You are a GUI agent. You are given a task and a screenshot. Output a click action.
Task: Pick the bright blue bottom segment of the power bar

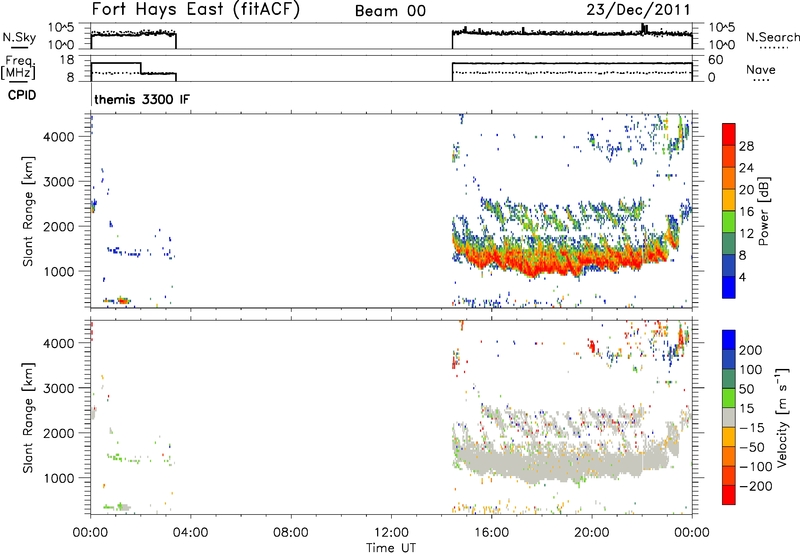[x=729, y=287]
